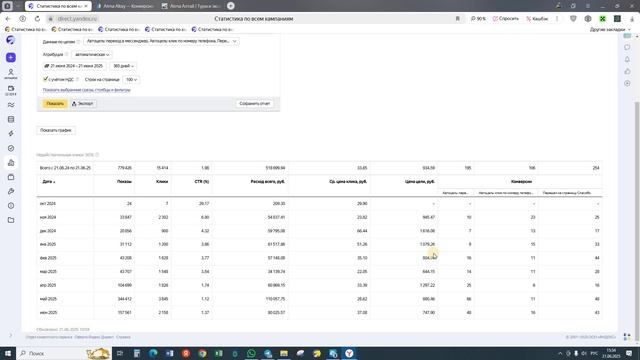The image size is (640, 360).
Task: Open the statistics chart icon in sidebar
Action: [11, 162]
